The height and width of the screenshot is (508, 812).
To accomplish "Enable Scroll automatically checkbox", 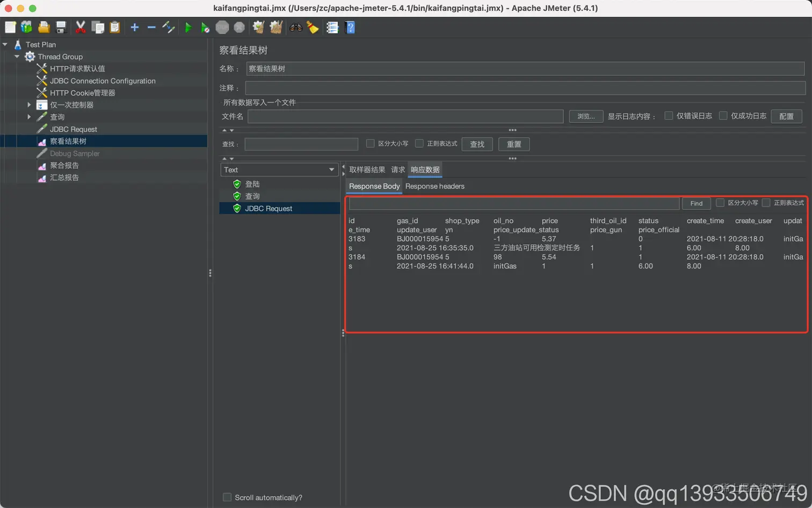I will point(227,497).
